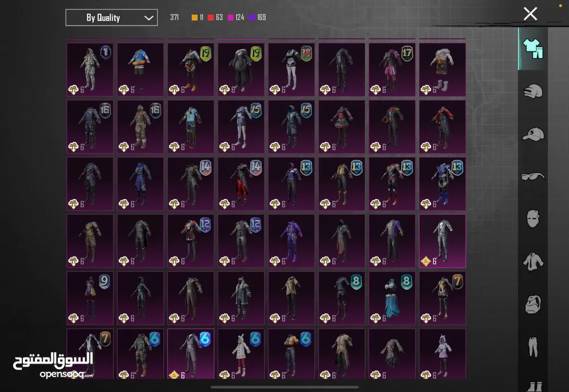Select the round black costume with badge 19

tap(241, 70)
